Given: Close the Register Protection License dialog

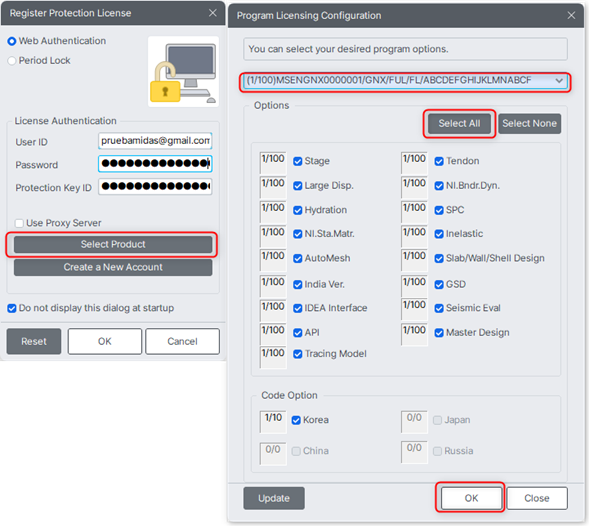Looking at the screenshot, I should click(x=213, y=13).
